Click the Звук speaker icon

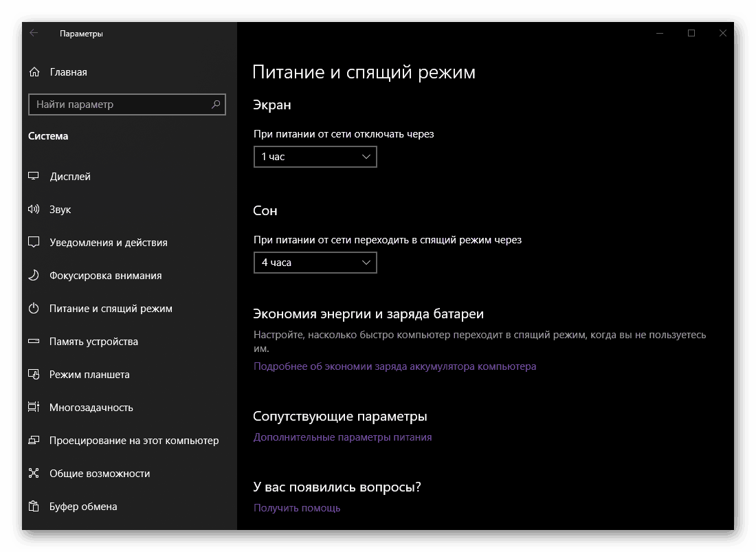tap(34, 209)
